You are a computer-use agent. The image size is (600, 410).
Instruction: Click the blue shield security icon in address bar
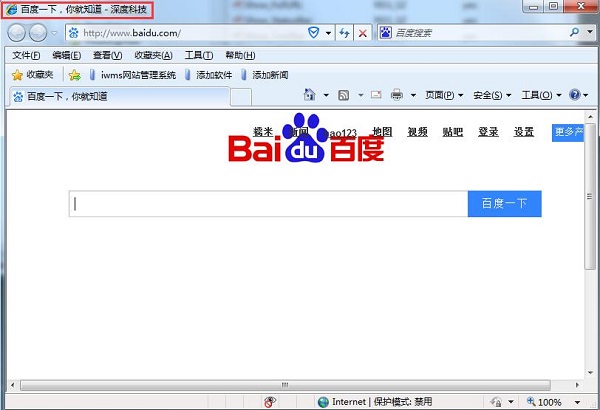point(314,33)
